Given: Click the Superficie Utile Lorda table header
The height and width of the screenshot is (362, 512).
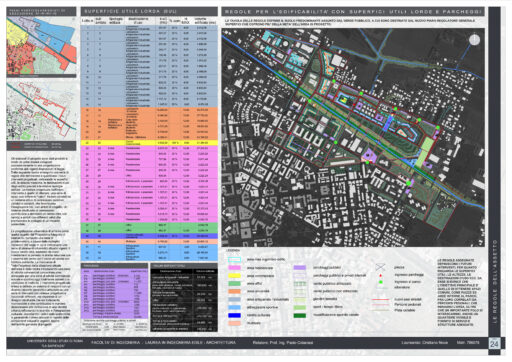Looking at the screenshot, I should (149, 11).
